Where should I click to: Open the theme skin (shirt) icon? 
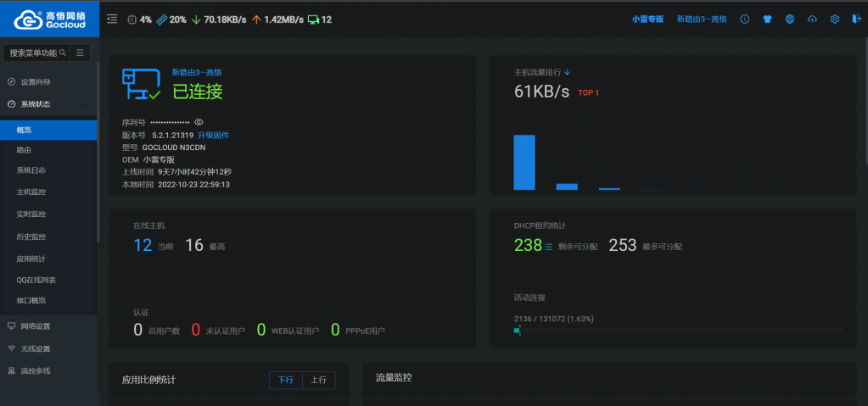pyautogui.click(x=767, y=19)
